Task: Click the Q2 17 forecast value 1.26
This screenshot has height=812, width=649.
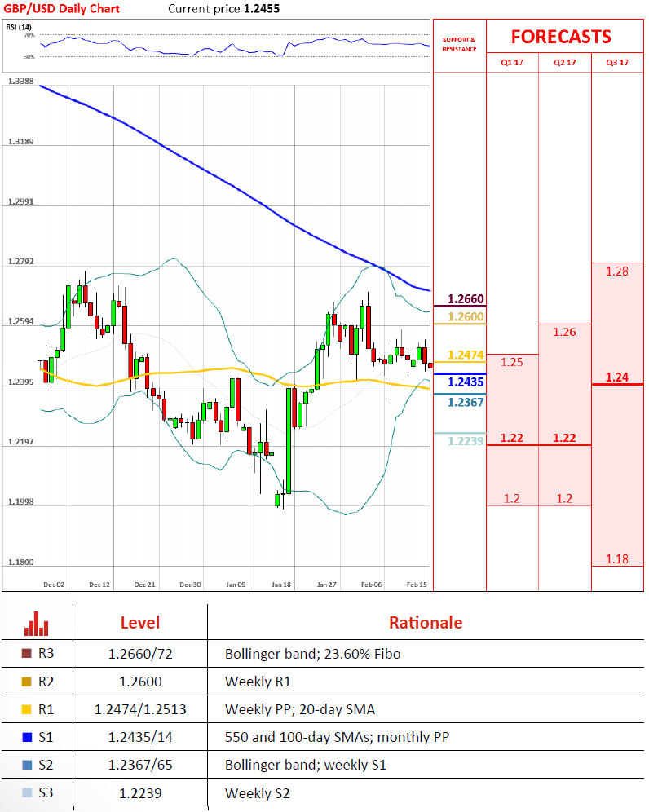Action: tap(564, 332)
